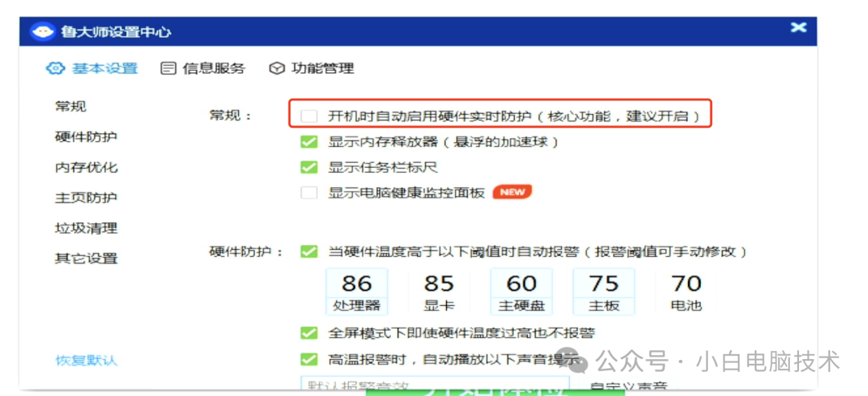Select 常规 in the left sidebar

pos(71,106)
